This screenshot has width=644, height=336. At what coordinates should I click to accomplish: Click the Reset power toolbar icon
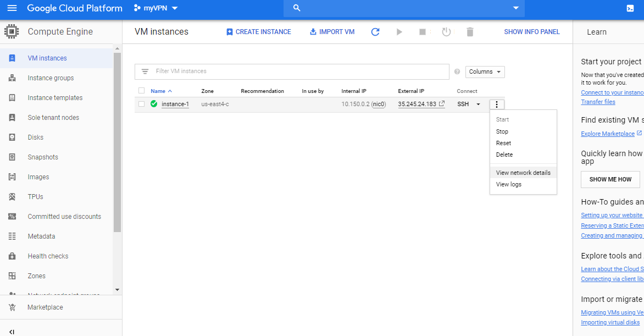point(446,32)
